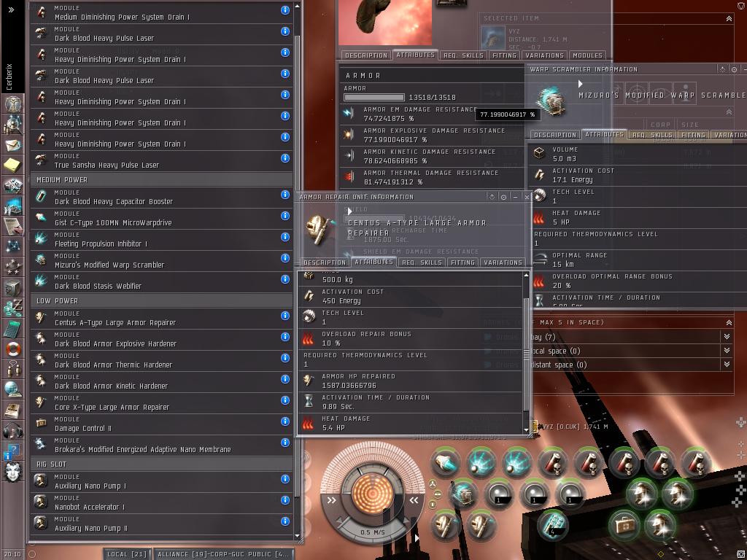The height and width of the screenshot is (560, 747).
Task: Open Armor Repairer window Variations tab
Action: click(503, 262)
